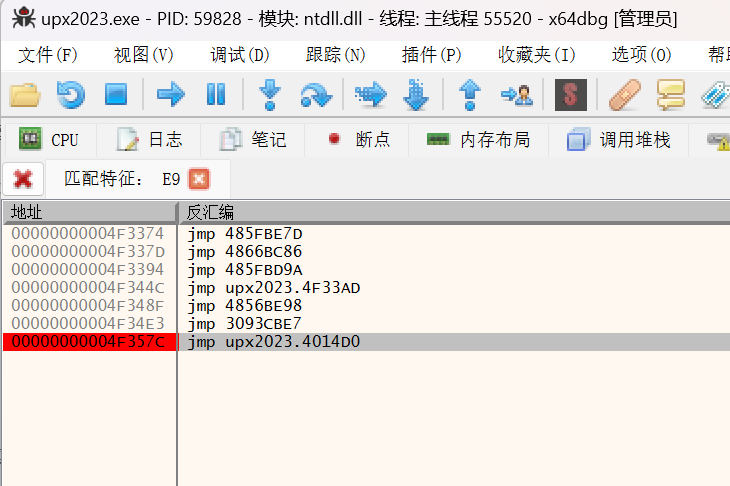The image size is (730, 486).
Task: Open the 收藏夹(I) menu
Action: pyautogui.click(x=537, y=55)
